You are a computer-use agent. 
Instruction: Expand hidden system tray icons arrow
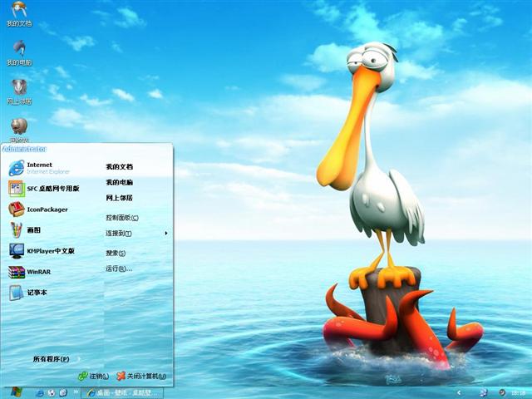[x=459, y=393]
